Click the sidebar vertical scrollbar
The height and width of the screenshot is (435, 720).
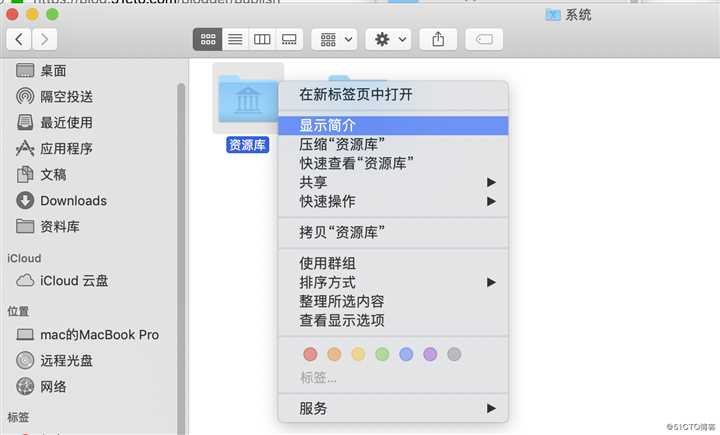[x=181, y=257]
